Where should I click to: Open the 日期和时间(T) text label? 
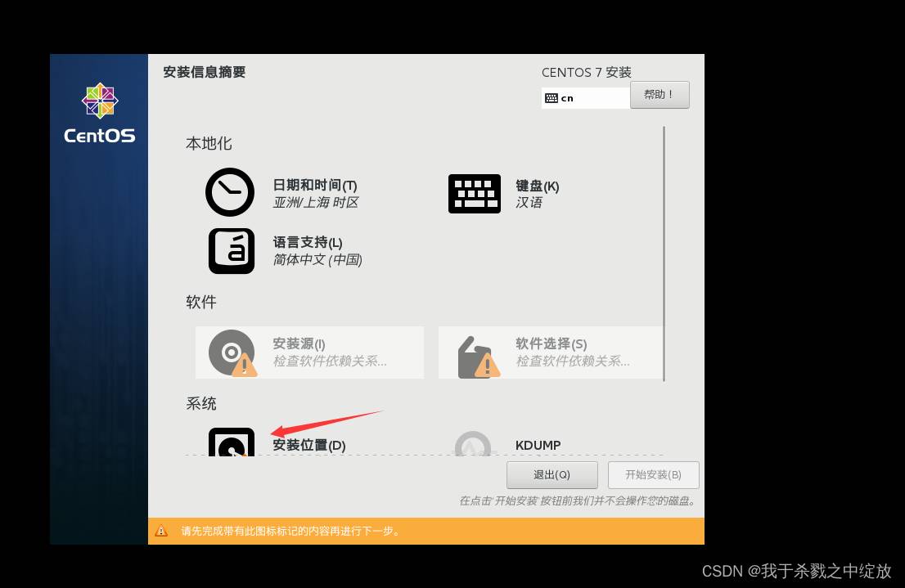[x=315, y=186]
